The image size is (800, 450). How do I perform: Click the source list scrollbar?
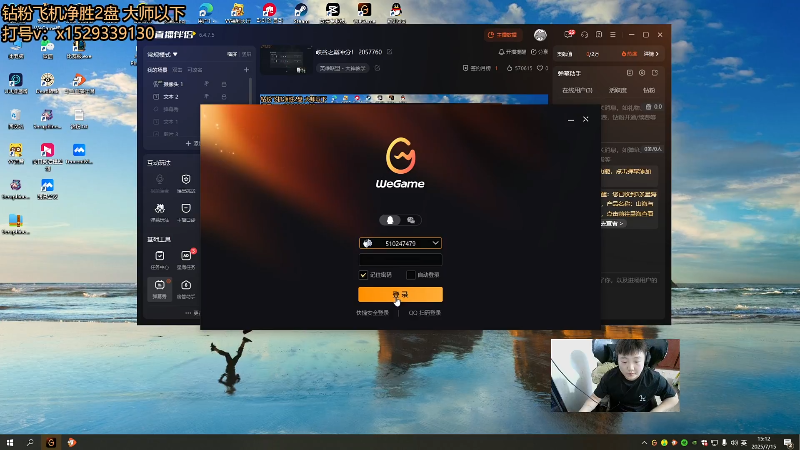pos(250,92)
